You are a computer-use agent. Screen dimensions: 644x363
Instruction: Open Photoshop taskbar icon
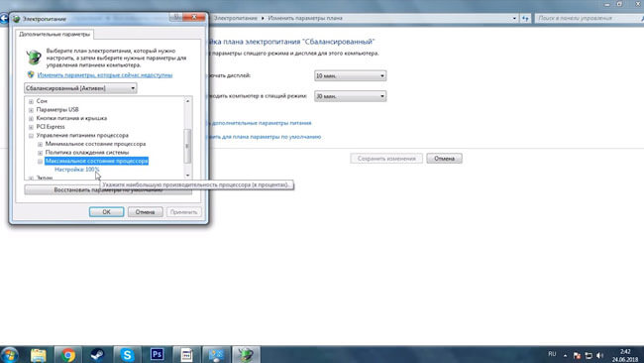pos(157,354)
